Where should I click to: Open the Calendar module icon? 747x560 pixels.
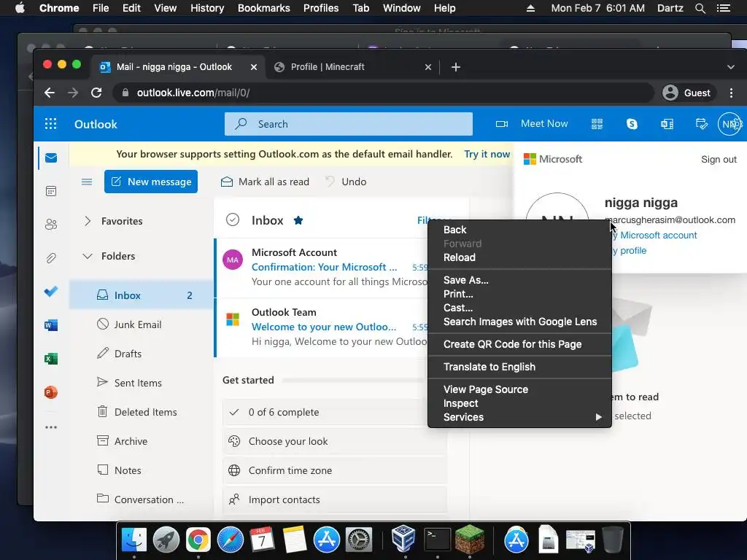pyautogui.click(x=51, y=191)
